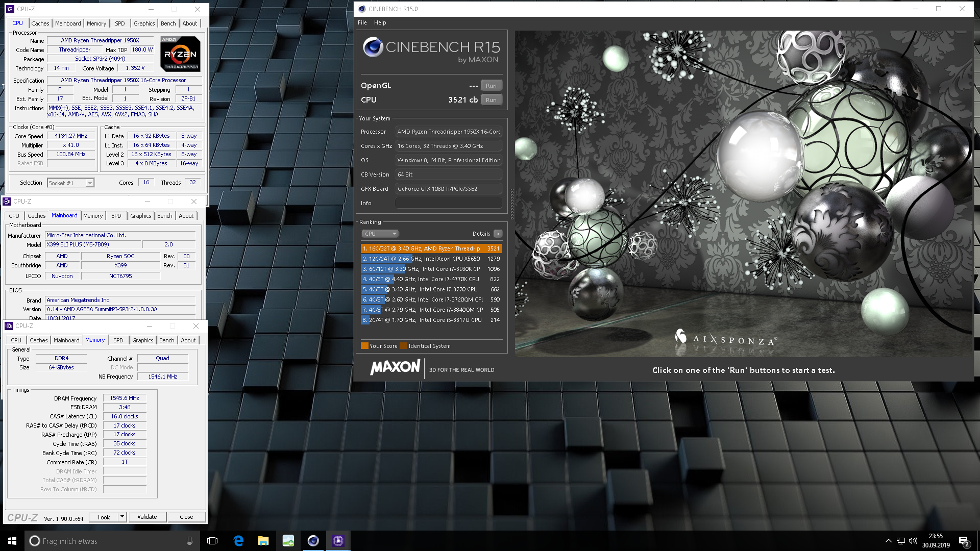The height and width of the screenshot is (551, 980).
Task: Open the Socket #1 selection dropdown
Action: (70, 183)
